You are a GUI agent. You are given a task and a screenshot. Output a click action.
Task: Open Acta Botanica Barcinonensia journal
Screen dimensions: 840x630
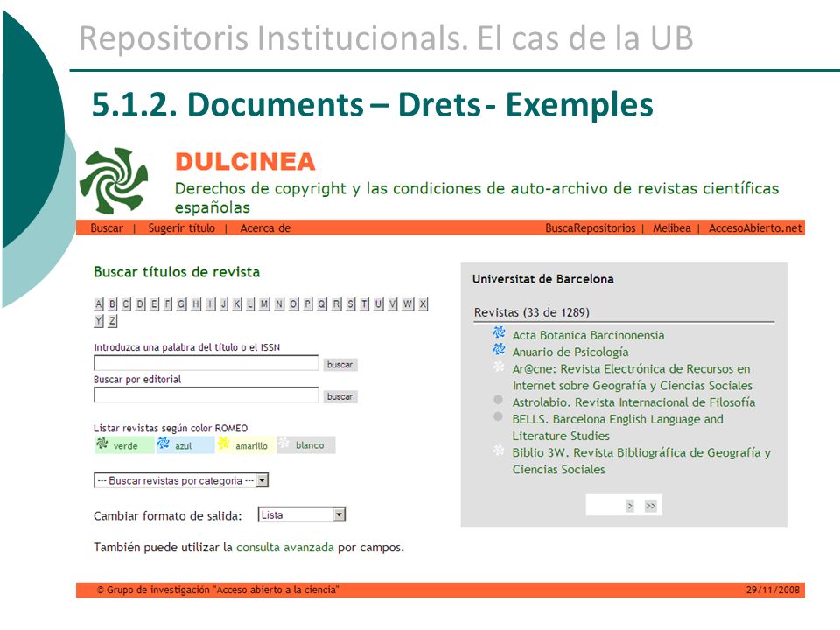pyautogui.click(x=588, y=335)
